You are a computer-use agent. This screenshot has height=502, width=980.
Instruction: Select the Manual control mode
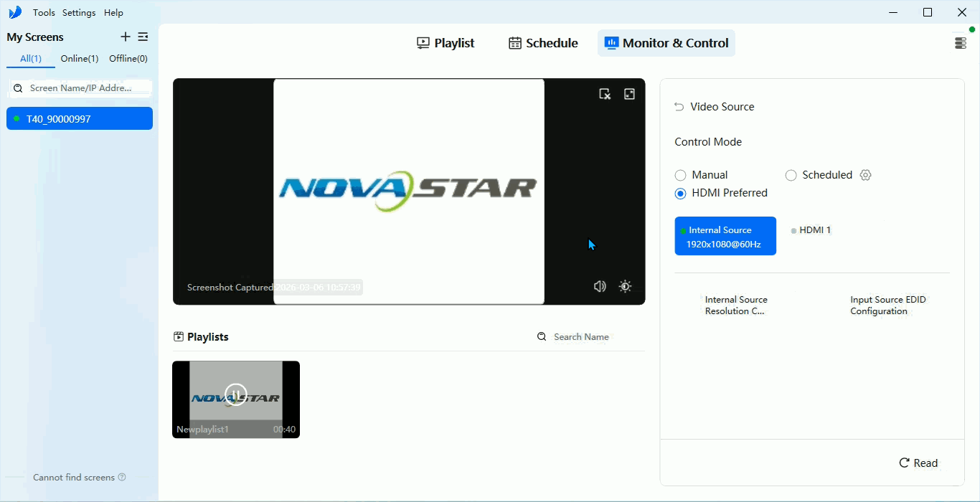pos(680,175)
